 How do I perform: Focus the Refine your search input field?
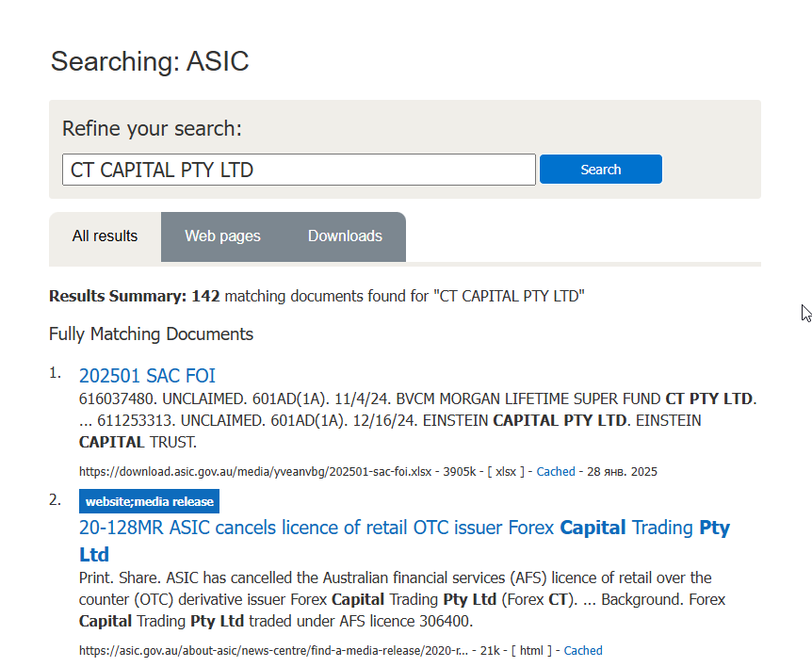tap(299, 170)
